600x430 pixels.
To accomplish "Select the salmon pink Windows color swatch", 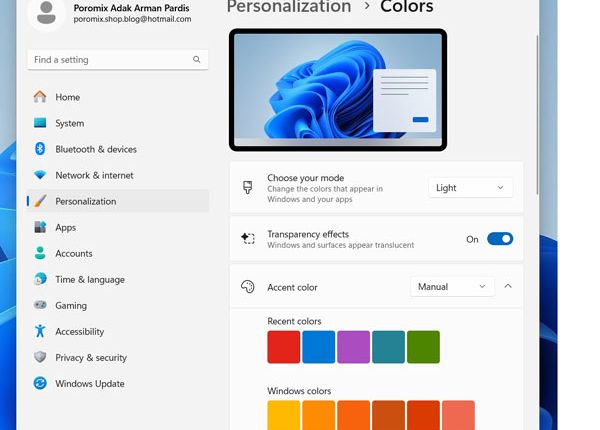I will (x=458, y=415).
